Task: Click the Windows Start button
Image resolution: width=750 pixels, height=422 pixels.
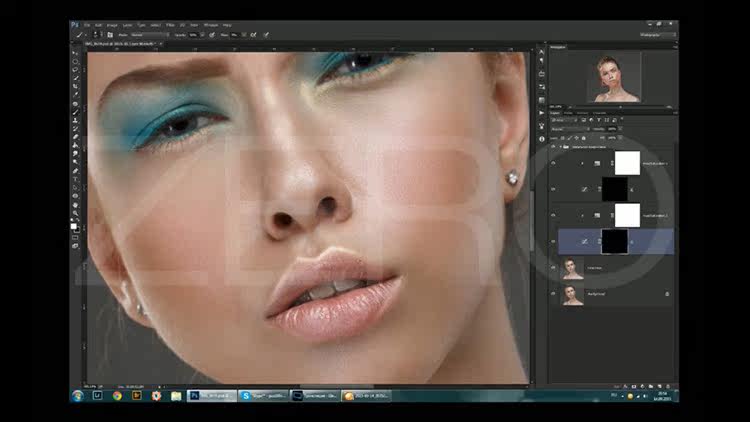Action: click(77, 396)
